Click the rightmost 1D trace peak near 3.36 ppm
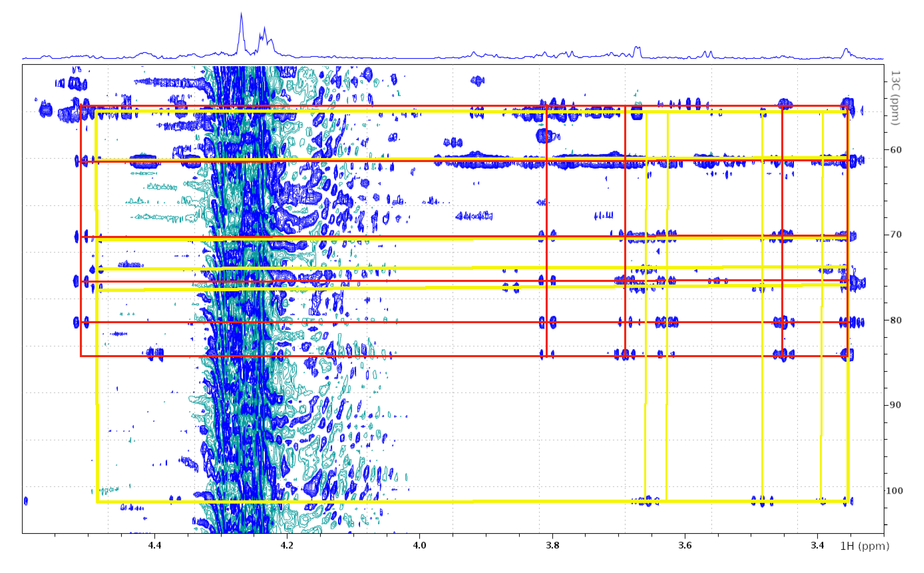Screen dimensions: 924x573 pos(846,50)
